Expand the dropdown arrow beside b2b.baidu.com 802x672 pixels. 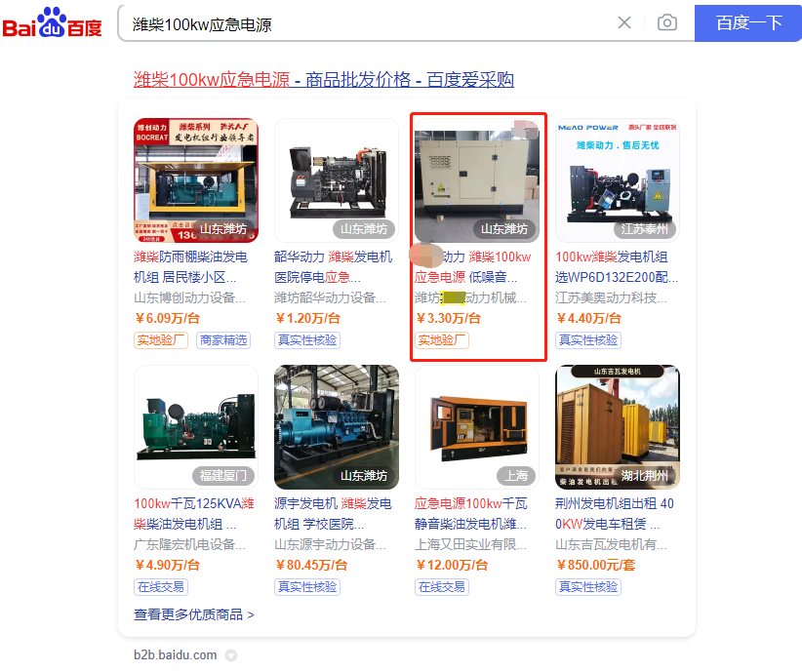231,655
